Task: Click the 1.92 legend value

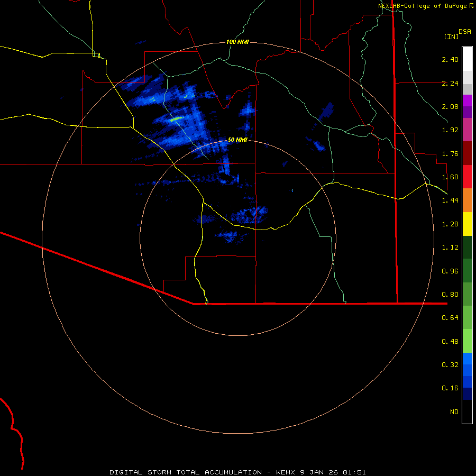Action: click(450, 130)
